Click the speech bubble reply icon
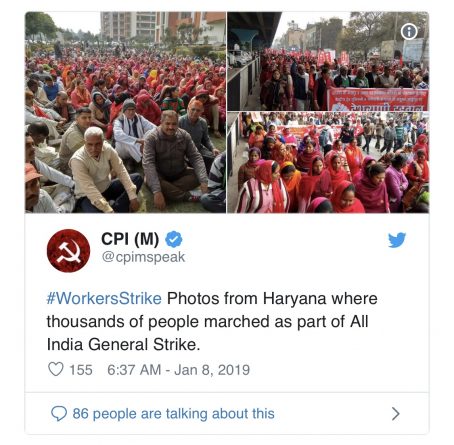Image resolution: width=454 pixels, height=445 pixels. pos(59,414)
